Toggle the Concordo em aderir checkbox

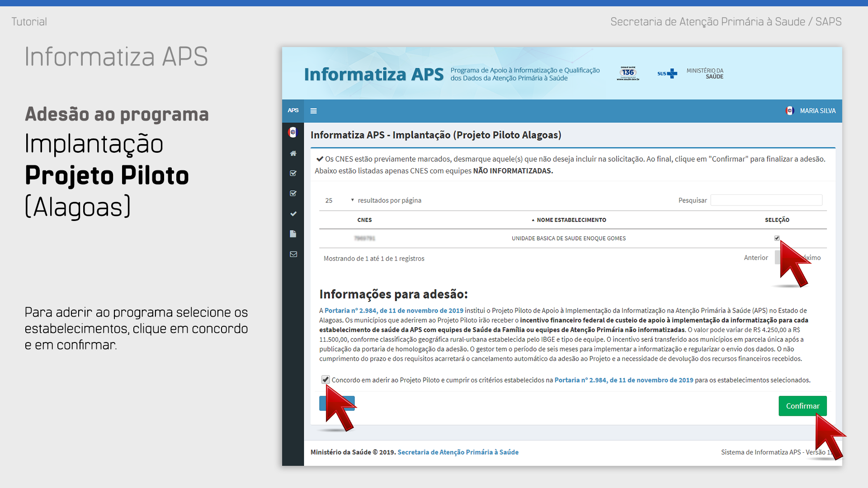[x=325, y=379]
